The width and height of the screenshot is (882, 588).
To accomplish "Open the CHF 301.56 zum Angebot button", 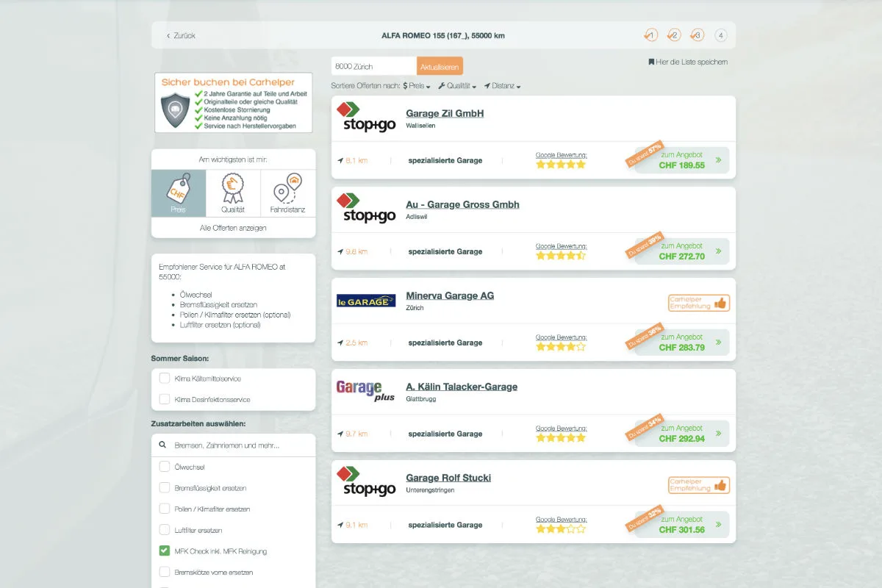I will tap(682, 525).
